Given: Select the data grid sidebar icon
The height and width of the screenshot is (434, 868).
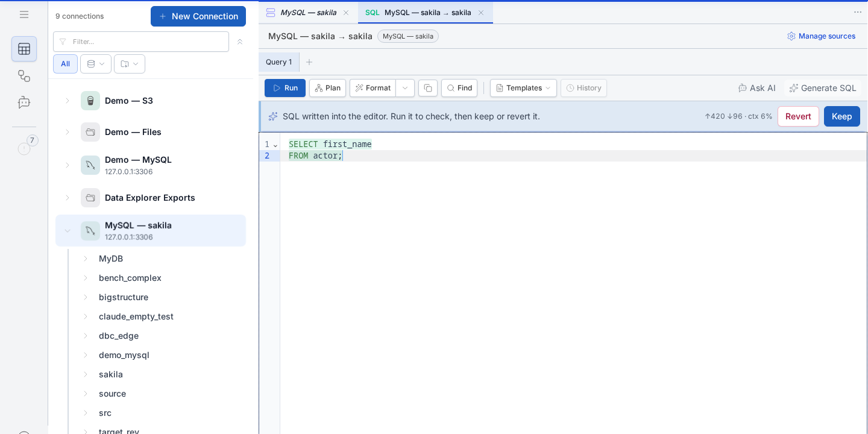Looking at the screenshot, I should coord(24,49).
